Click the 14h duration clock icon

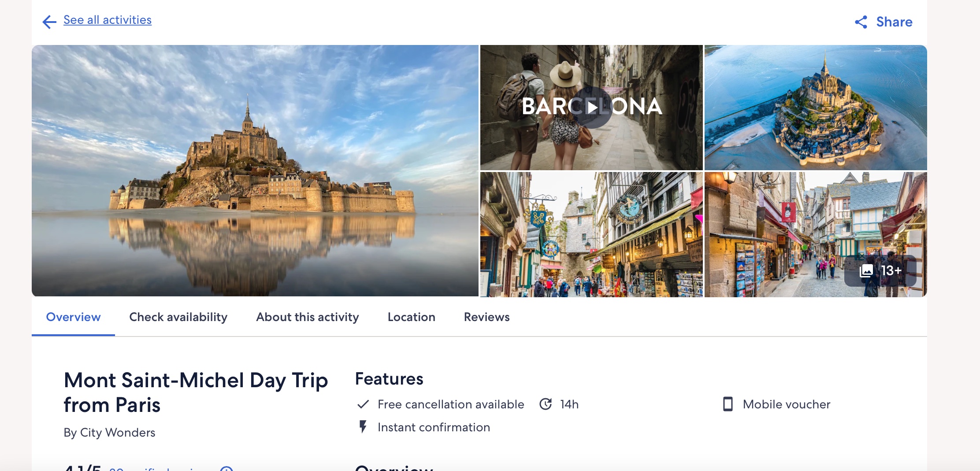(x=546, y=404)
